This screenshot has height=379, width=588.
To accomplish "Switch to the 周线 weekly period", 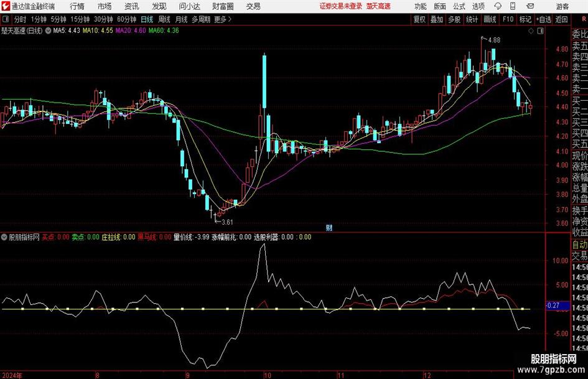I will (164, 19).
